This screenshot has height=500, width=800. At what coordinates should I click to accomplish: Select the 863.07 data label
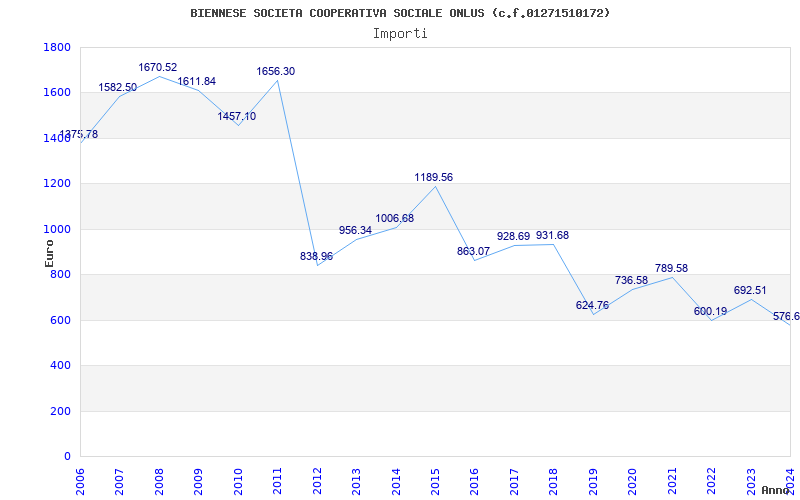(473, 251)
